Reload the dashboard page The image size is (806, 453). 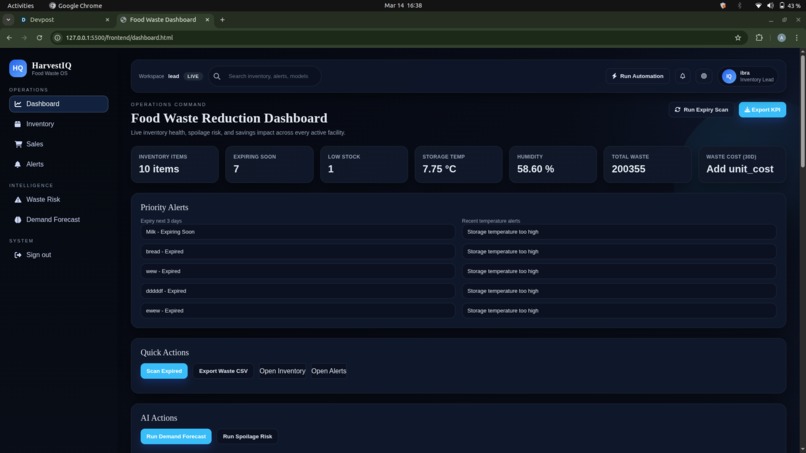point(39,38)
